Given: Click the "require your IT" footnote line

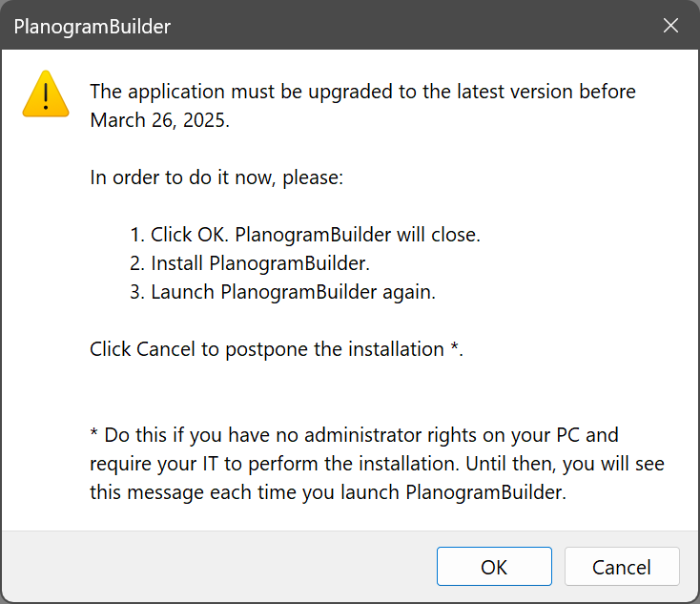Looking at the screenshot, I should (x=377, y=464).
